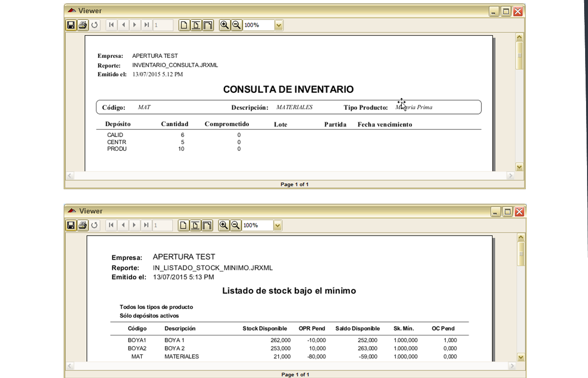Click the page number field in upper Viewer
This screenshot has width=588, height=378.
pyautogui.click(x=163, y=25)
